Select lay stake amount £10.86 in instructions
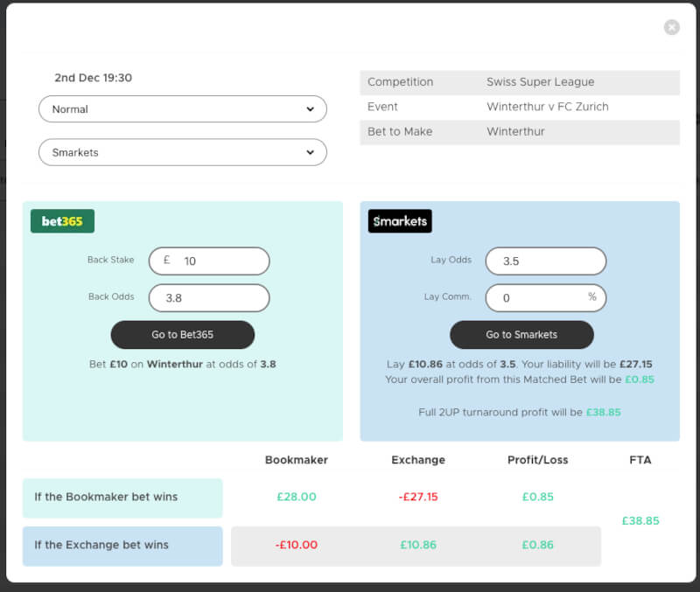Screen dimensions: 700x592 [x=425, y=364]
